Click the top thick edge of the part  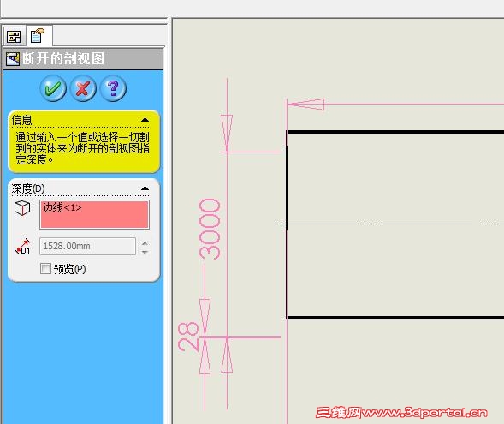395,132
